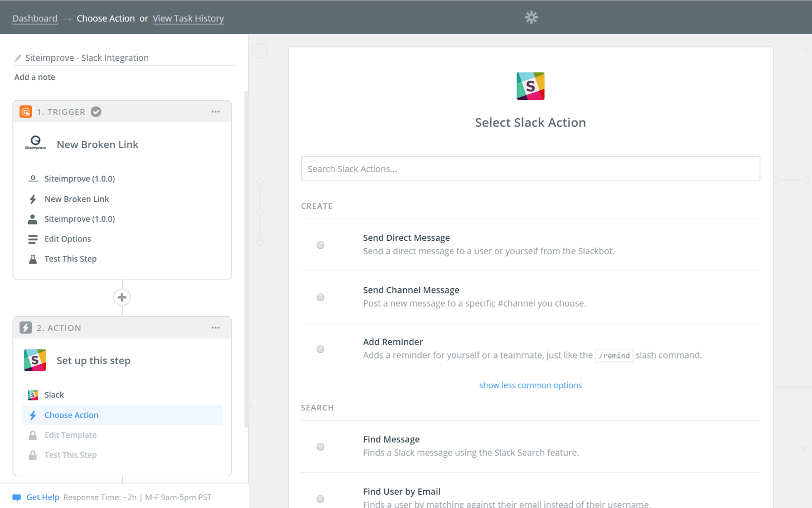Click the Siteimprove logo beside New Broken Link

(36, 143)
